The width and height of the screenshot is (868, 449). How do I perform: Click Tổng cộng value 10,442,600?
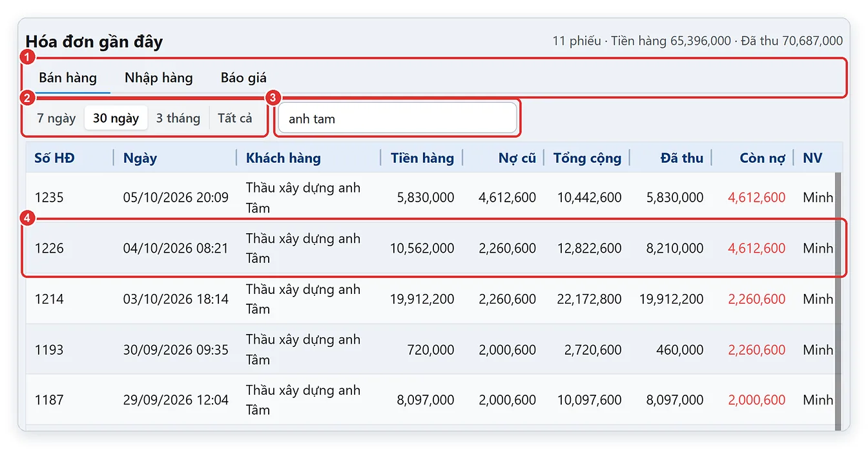coord(590,198)
